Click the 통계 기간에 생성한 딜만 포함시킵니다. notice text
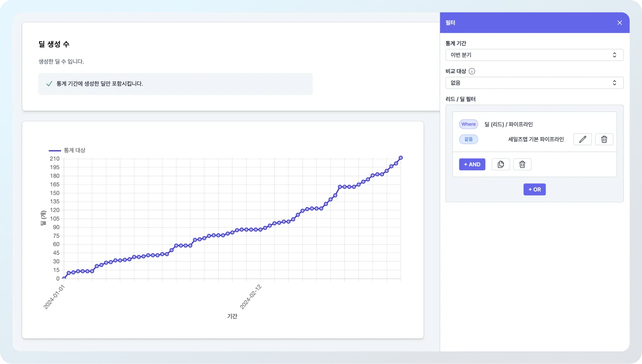Viewport: 642px width, 364px height. [x=100, y=84]
